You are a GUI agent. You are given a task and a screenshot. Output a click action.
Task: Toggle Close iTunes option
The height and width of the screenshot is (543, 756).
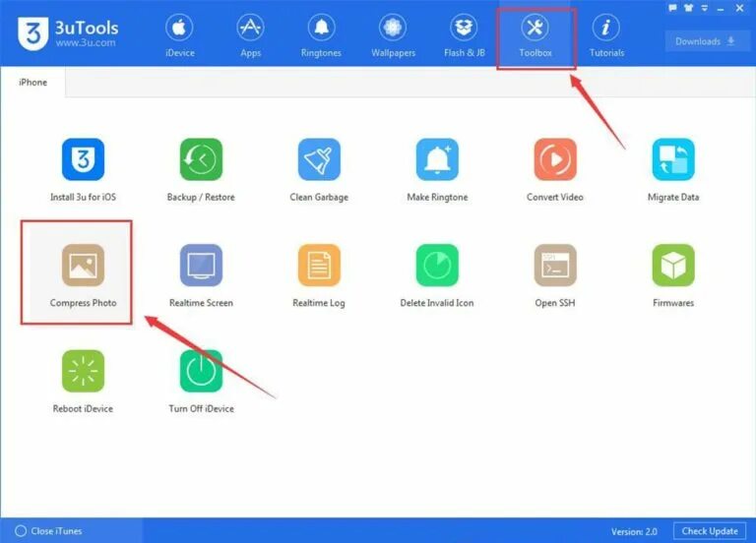(48, 531)
